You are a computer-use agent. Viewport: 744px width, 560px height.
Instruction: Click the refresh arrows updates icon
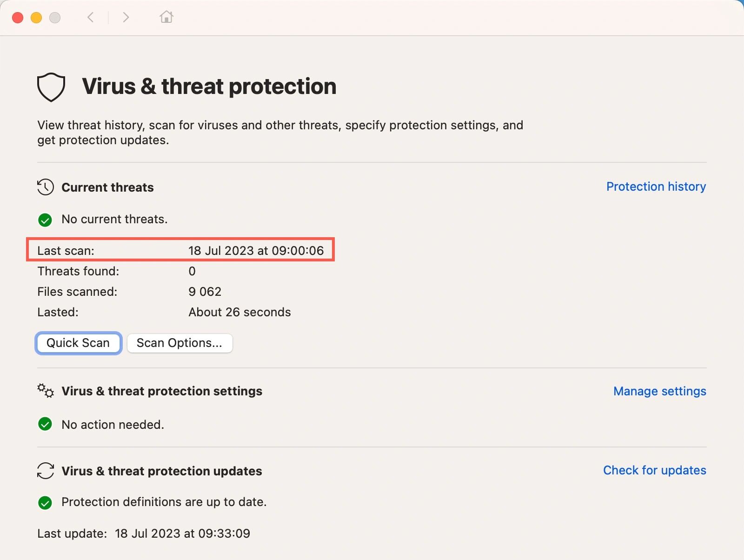[46, 471]
